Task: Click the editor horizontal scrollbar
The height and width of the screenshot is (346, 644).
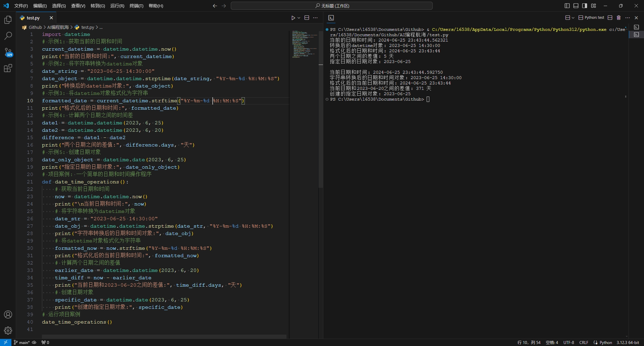Action: click(164, 336)
